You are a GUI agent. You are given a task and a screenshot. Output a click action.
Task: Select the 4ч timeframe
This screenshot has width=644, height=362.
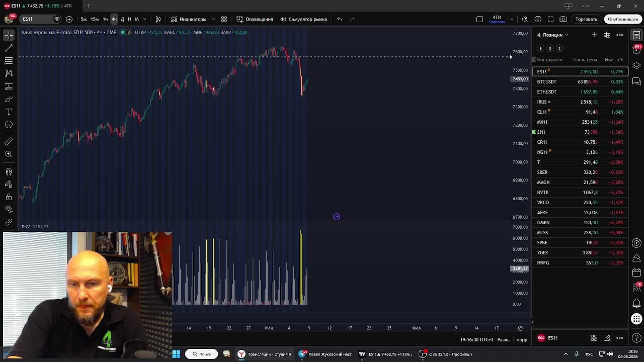[114, 19]
